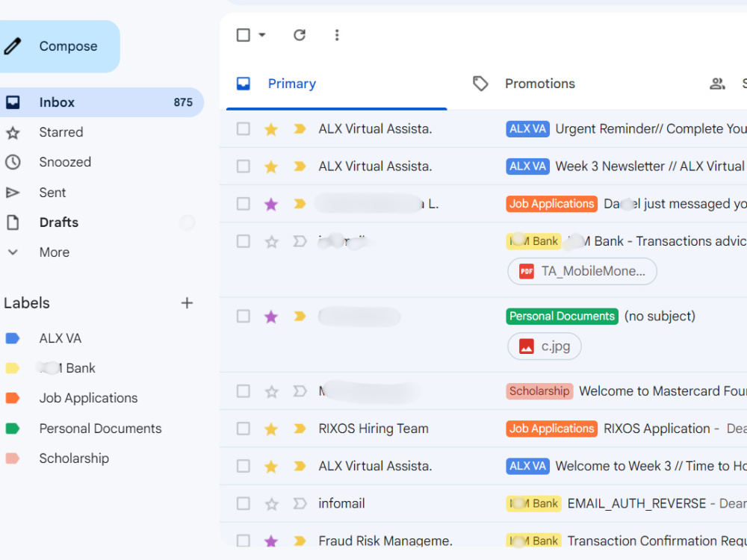Open the more options three-dot menu
747x560 pixels.
pos(337,35)
